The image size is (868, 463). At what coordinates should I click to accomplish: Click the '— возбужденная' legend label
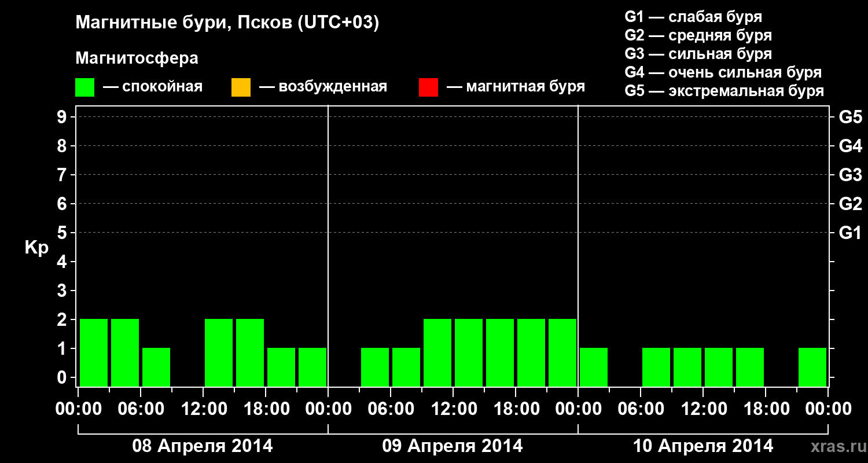[323, 87]
